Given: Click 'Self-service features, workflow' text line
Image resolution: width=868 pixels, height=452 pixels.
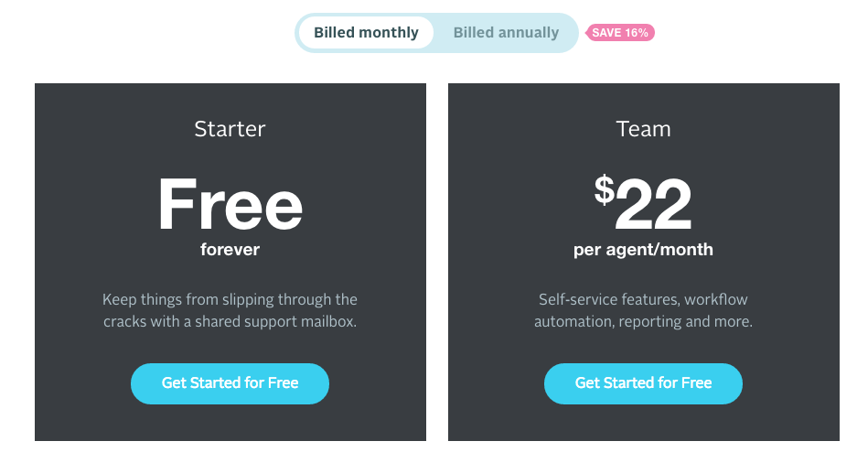Looking at the screenshot, I should pos(643,299).
